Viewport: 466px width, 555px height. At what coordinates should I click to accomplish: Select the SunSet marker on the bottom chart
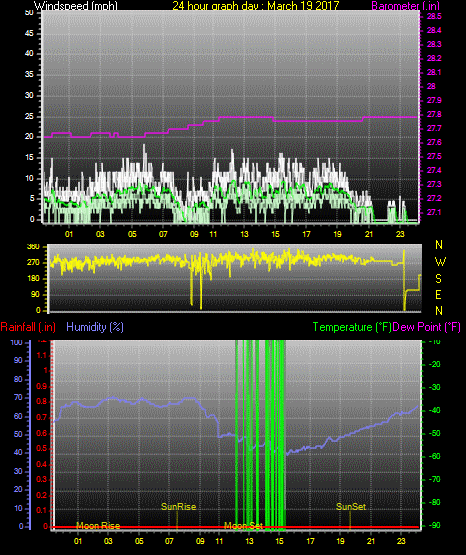(351, 507)
